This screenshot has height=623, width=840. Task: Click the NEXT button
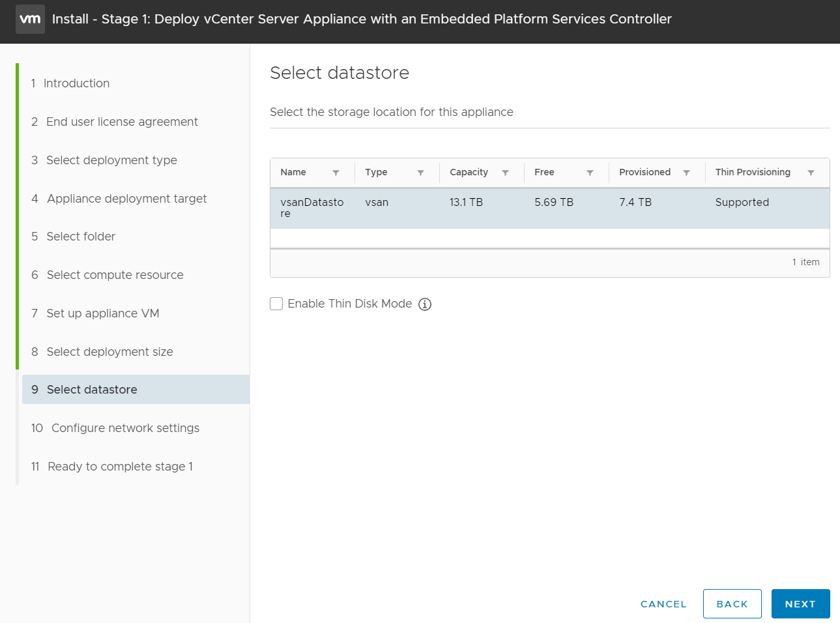pyautogui.click(x=800, y=604)
